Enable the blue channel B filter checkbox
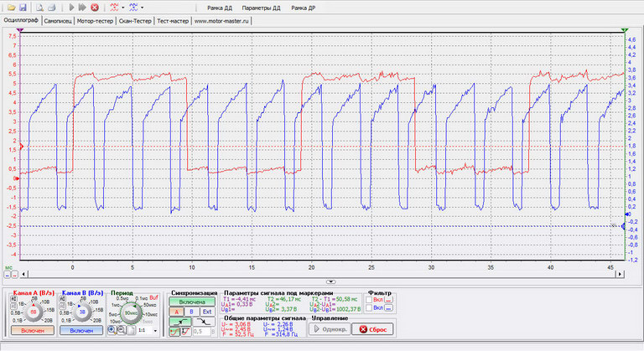The height and width of the screenshot is (351, 644). (368, 308)
